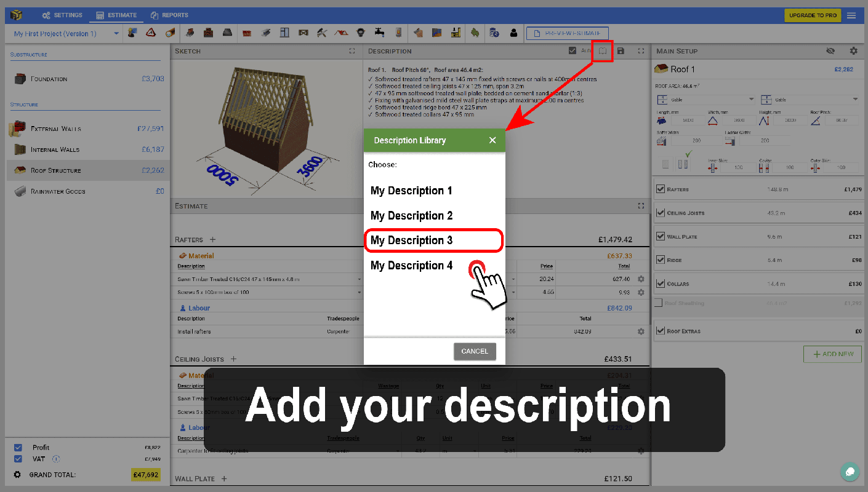The height and width of the screenshot is (492, 868).
Task: Open the first Gable roof type dropdown
Action: [x=706, y=99]
